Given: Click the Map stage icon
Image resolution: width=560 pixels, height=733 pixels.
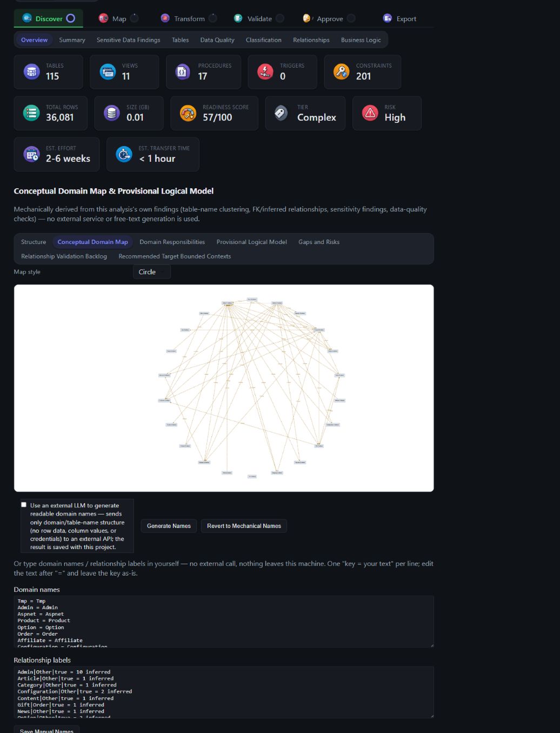Looking at the screenshot, I should pos(103,18).
